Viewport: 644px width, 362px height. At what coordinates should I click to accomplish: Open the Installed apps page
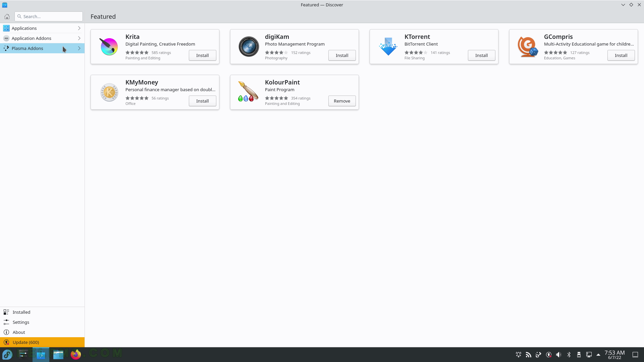42,312
